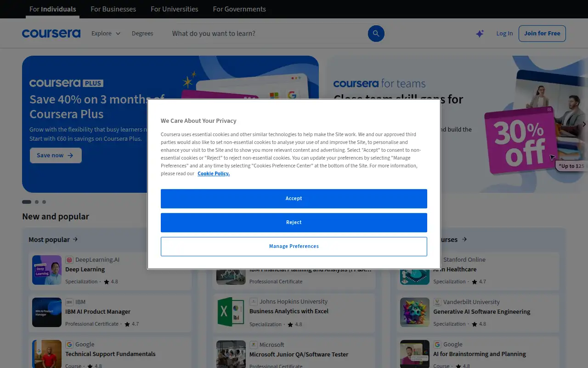This screenshot has width=588, height=368.
Task: Select second carousel slide indicator dot
Action: tap(37, 202)
